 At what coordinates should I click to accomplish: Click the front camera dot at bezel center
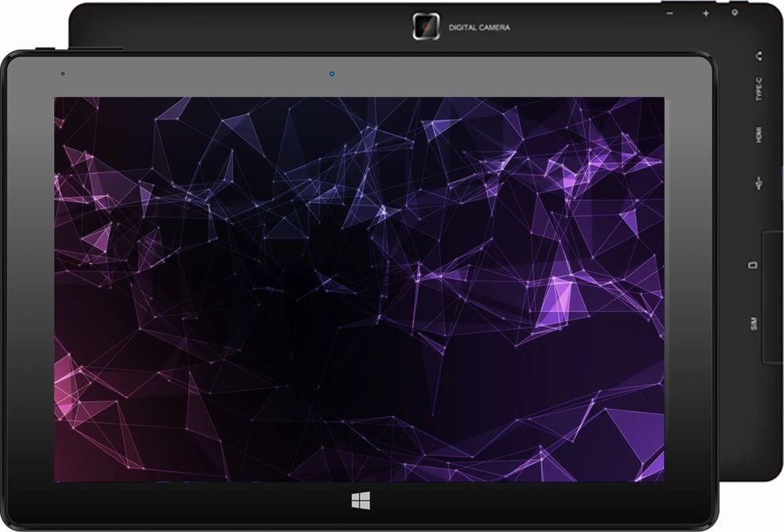coord(332,74)
